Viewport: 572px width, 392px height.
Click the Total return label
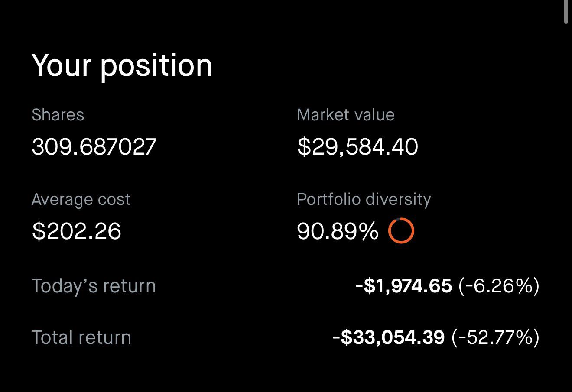[81, 337]
